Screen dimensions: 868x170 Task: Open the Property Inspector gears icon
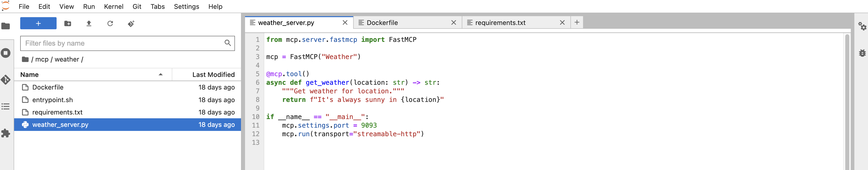click(862, 26)
